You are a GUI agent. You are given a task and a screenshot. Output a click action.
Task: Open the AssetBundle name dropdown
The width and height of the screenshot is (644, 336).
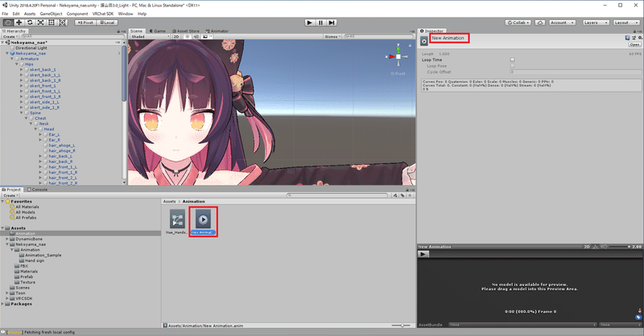(522, 325)
